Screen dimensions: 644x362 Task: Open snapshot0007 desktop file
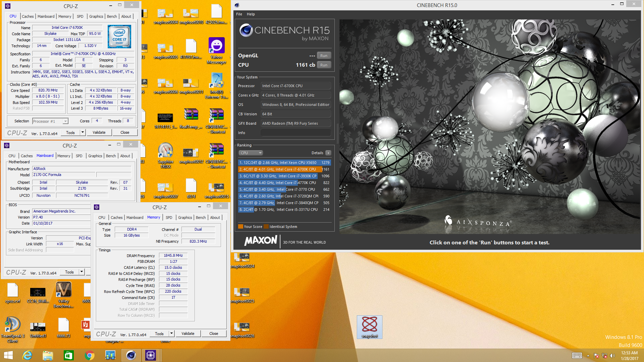pyautogui.click(x=165, y=190)
